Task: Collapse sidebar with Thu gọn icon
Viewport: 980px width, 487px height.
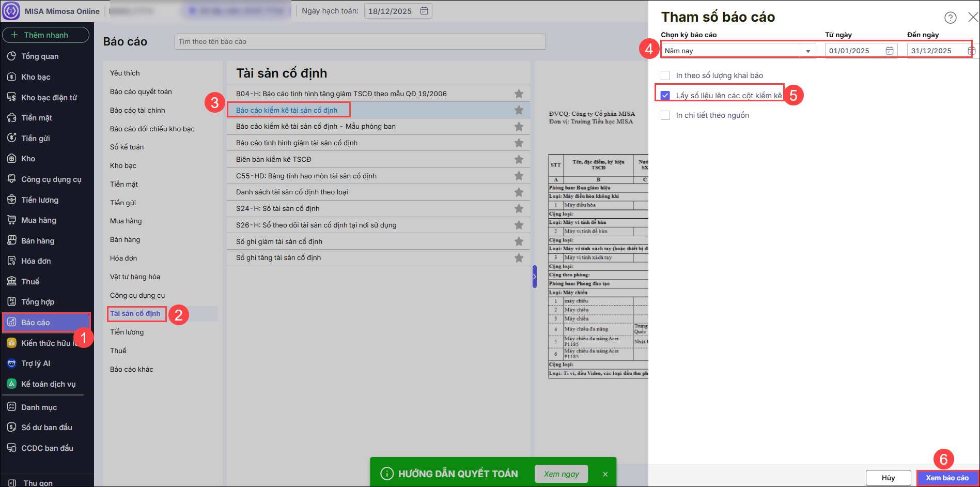Action: pos(12,483)
